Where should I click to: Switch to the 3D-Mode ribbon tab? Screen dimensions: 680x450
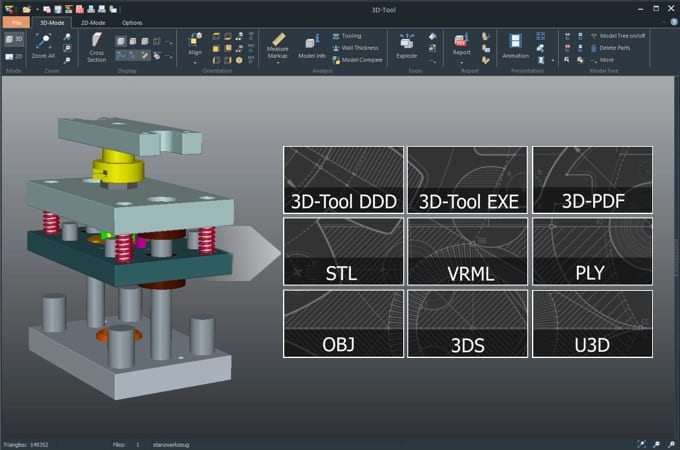point(52,23)
